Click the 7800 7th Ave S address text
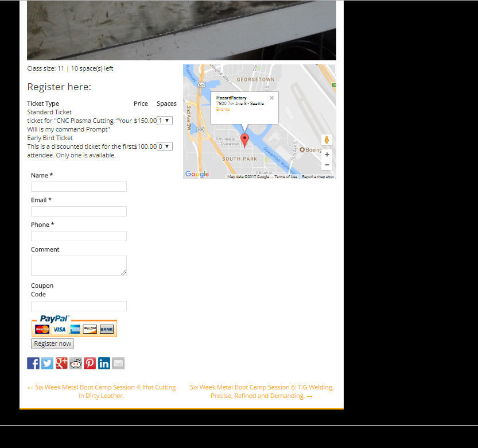 pyautogui.click(x=240, y=103)
